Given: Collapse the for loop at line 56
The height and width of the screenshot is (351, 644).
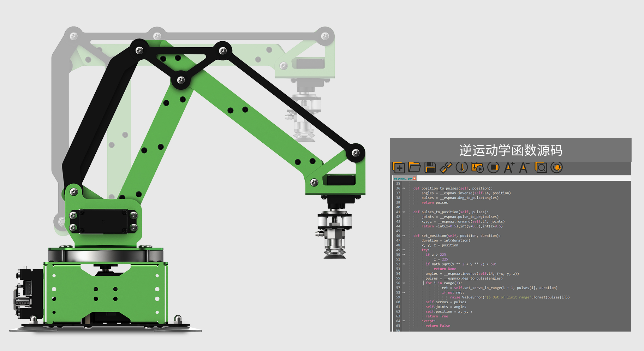Looking at the screenshot, I should pos(404,283).
